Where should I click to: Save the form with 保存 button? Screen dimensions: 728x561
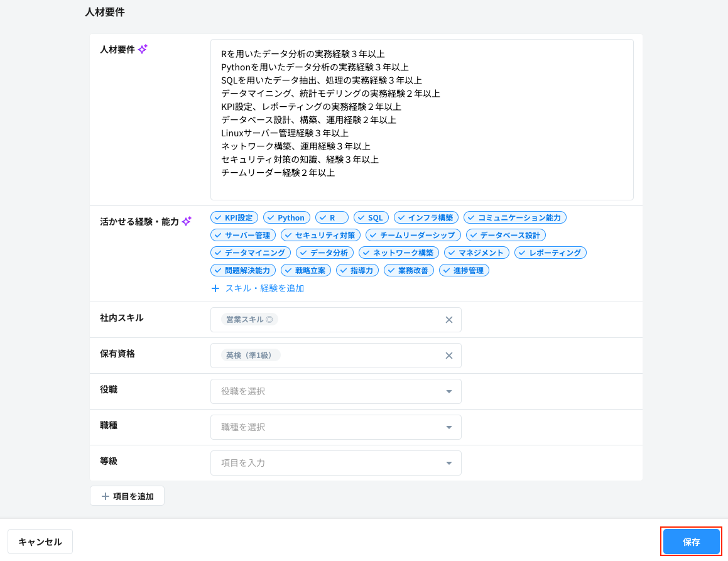(691, 541)
